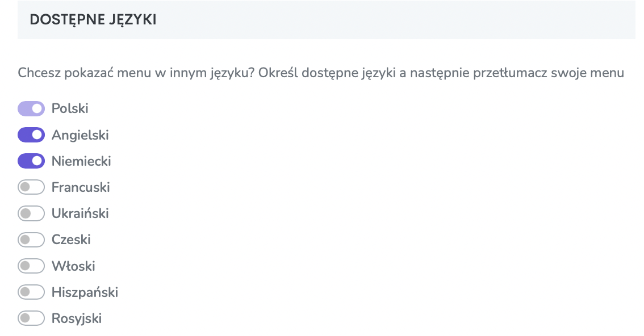
Task: Click the Czeski text label
Action: tap(71, 240)
